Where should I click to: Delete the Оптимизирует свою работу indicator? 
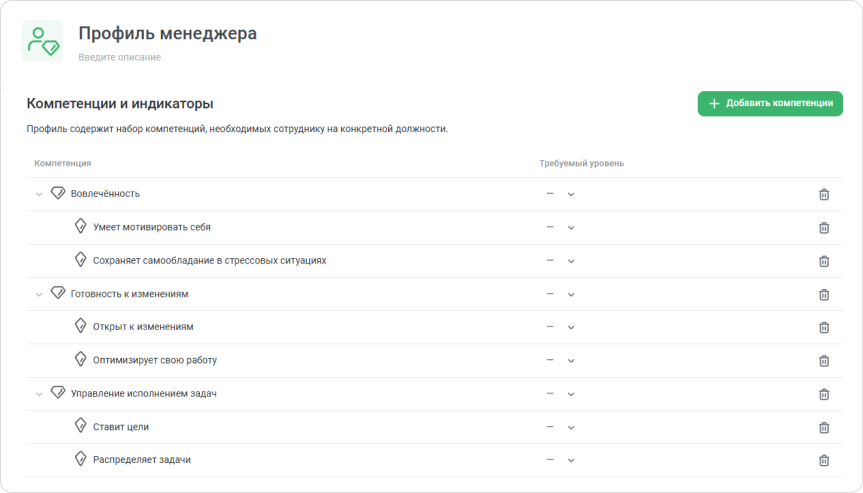click(824, 361)
